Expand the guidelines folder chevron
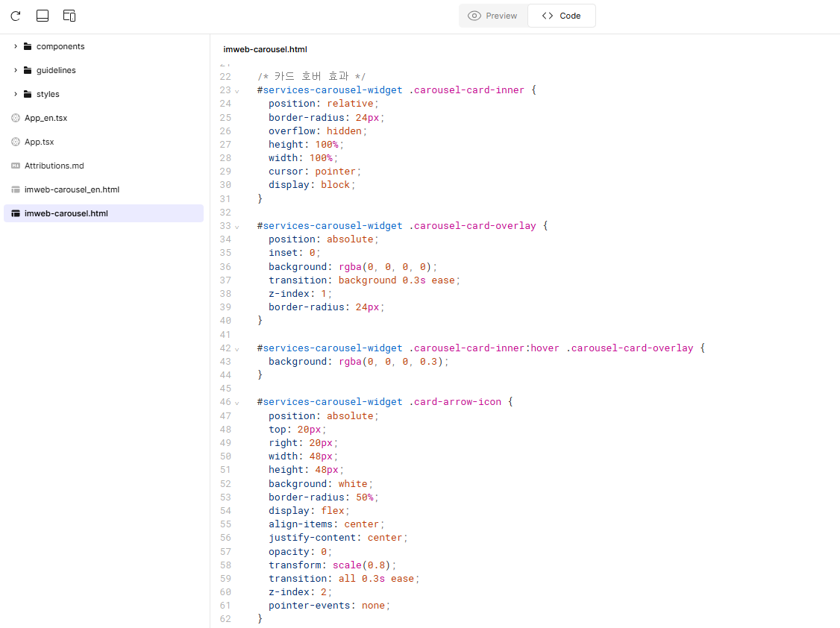Screen dimensions: 840x628 point(16,70)
